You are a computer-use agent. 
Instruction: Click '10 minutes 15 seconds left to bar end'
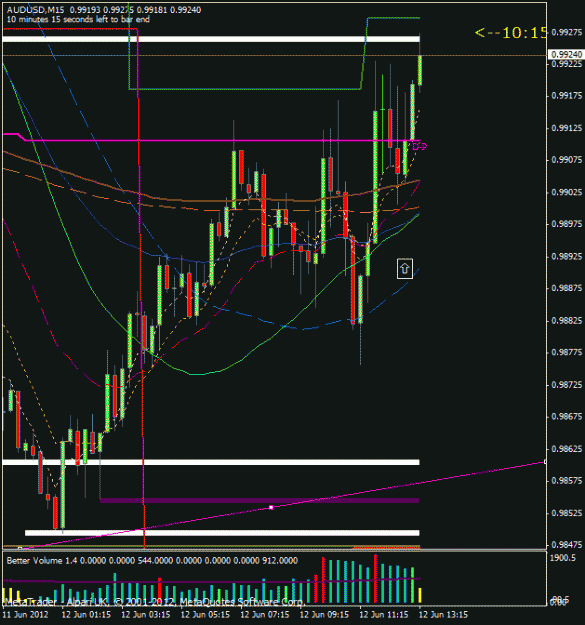78,19
